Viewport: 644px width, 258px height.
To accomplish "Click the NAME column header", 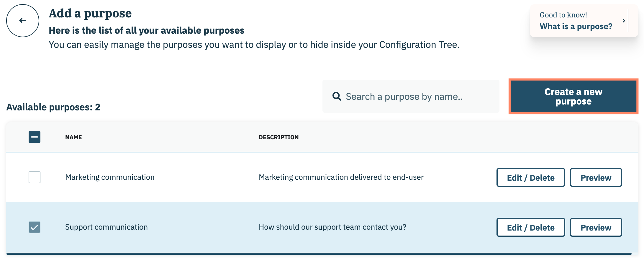I will [x=73, y=137].
